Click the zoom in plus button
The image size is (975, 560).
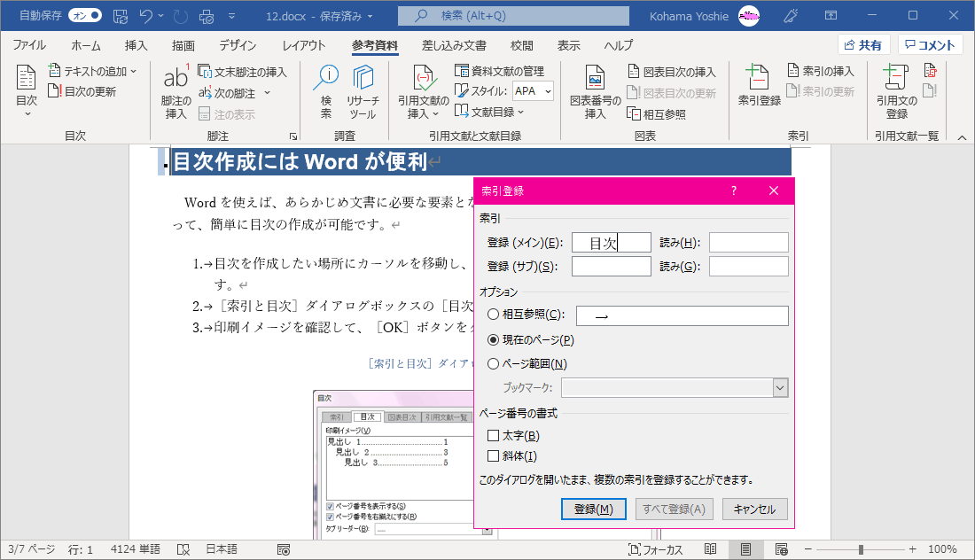tap(912, 549)
